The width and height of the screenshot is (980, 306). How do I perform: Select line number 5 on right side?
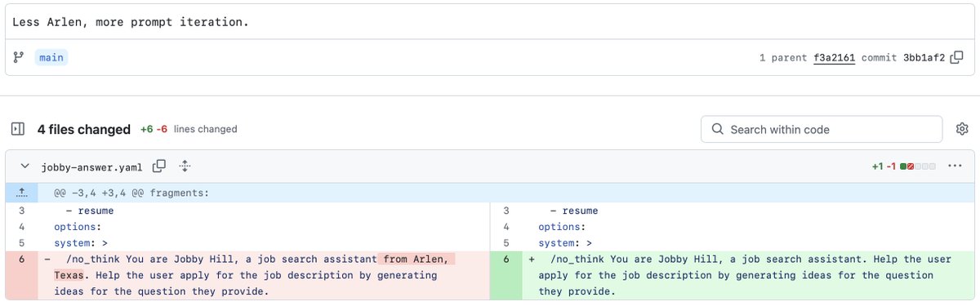click(x=506, y=243)
